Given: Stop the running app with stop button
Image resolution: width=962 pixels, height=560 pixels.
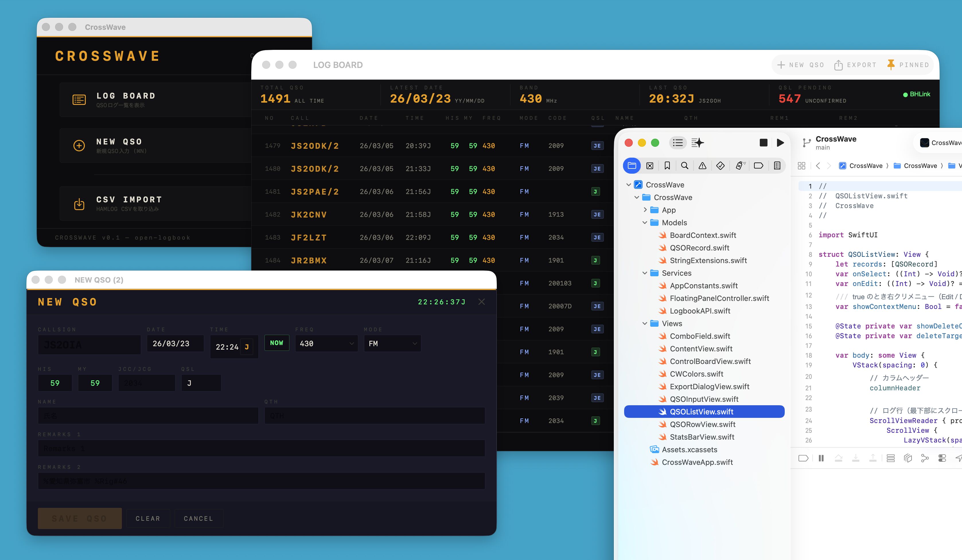Looking at the screenshot, I should 763,143.
